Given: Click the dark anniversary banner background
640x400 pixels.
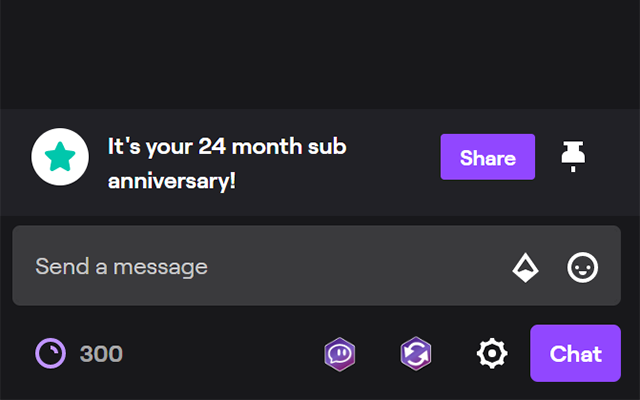Looking at the screenshot, I should pos(388,196).
